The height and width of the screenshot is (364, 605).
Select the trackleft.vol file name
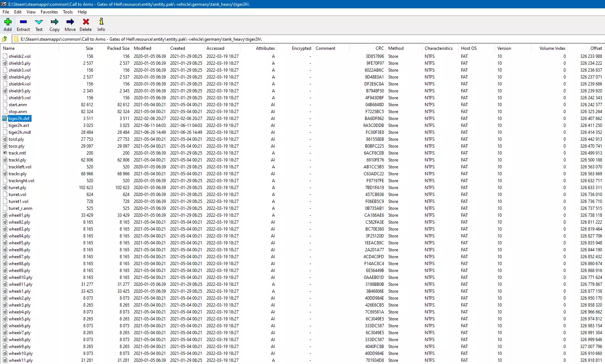(20, 167)
